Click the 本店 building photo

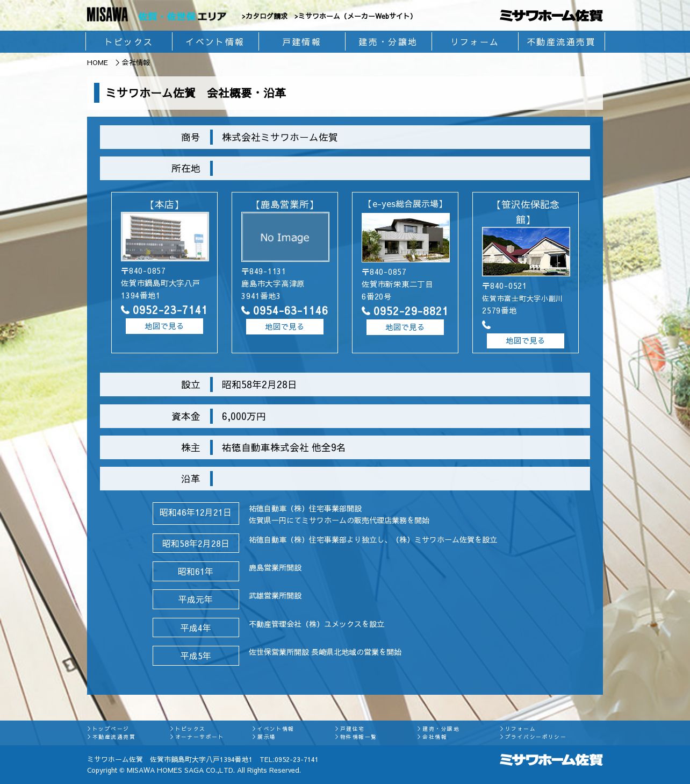(164, 237)
